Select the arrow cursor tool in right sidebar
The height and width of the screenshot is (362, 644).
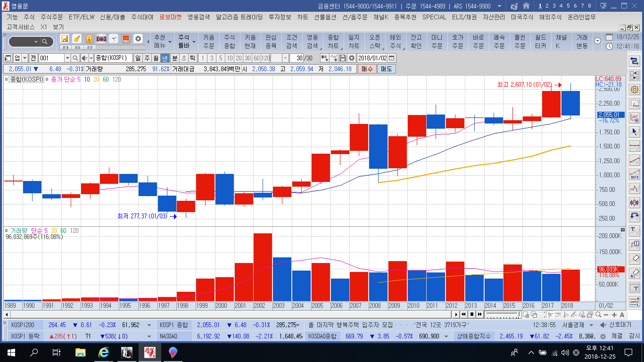pyautogui.click(x=635, y=132)
